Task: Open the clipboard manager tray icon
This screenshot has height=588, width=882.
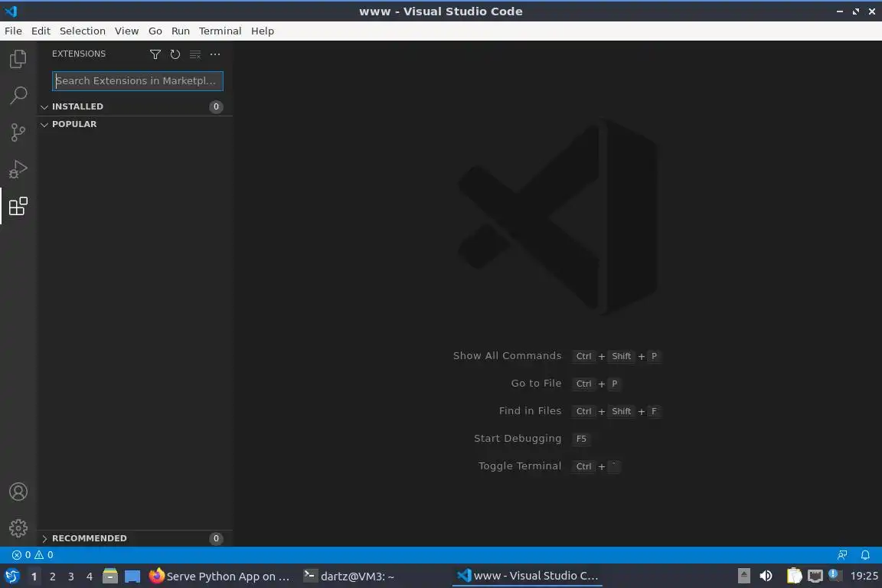Action: pos(794,576)
